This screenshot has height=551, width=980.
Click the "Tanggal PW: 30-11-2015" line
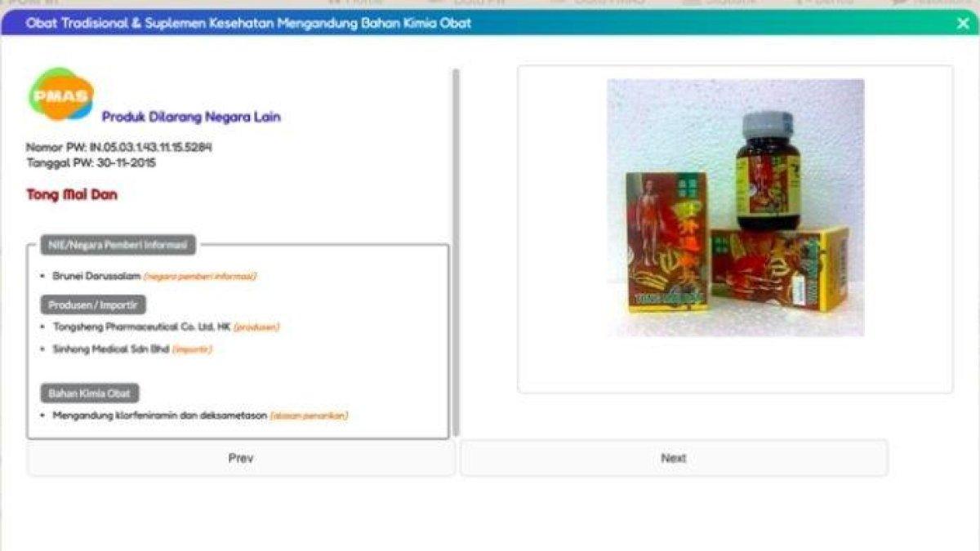(x=91, y=162)
